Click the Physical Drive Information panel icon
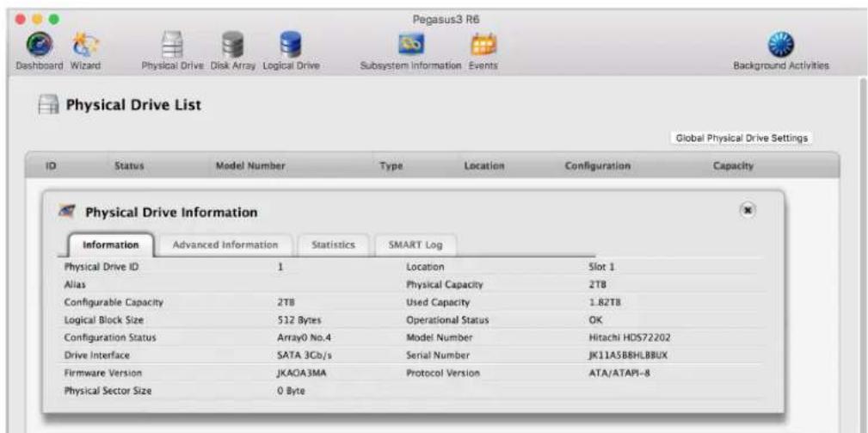This screenshot has height=433, width=868. click(x=67, y=212)
